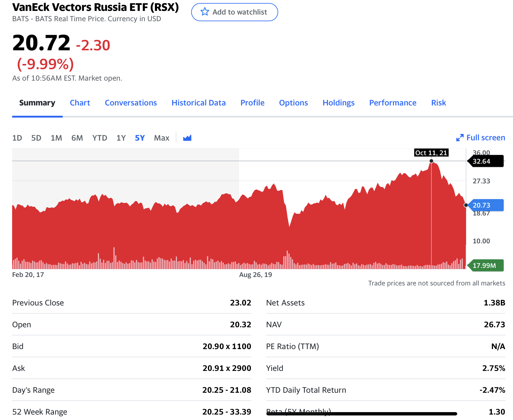Click the Feb 20, 17 axis date
This screenshot has width=513, height=420.
(x=28, y=275)
